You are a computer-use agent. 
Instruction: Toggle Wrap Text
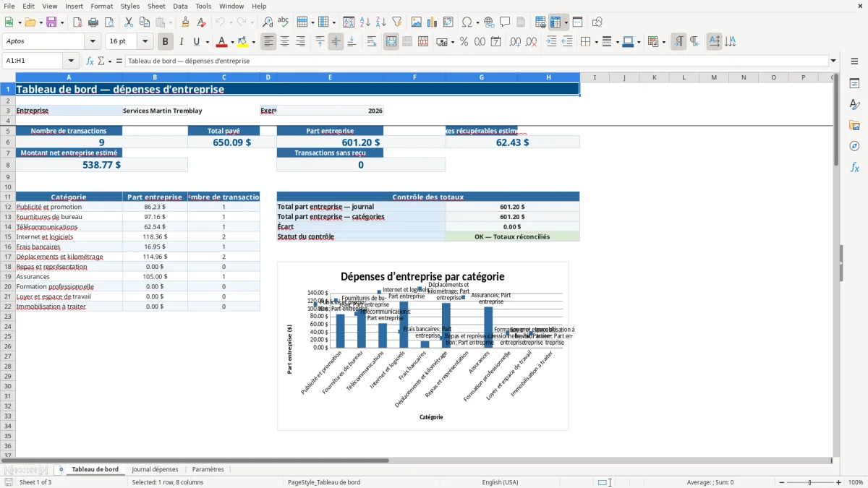point(372,42)
